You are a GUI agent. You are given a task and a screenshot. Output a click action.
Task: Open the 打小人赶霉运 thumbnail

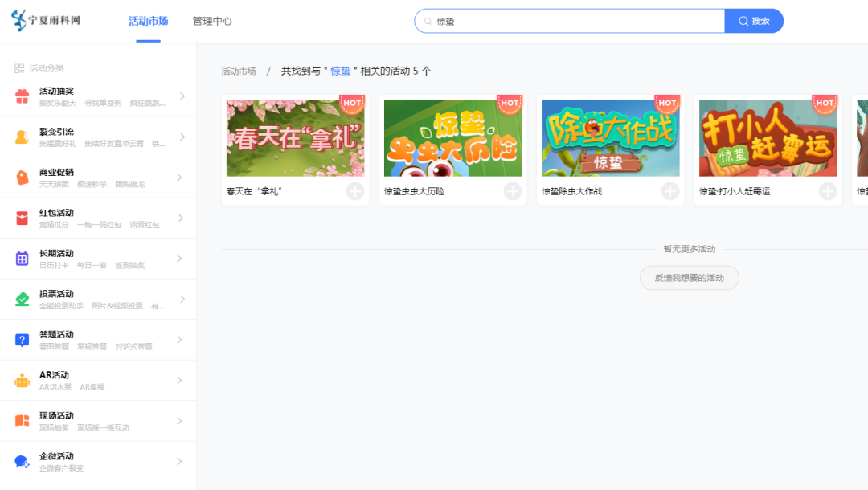tap(768, 138)
